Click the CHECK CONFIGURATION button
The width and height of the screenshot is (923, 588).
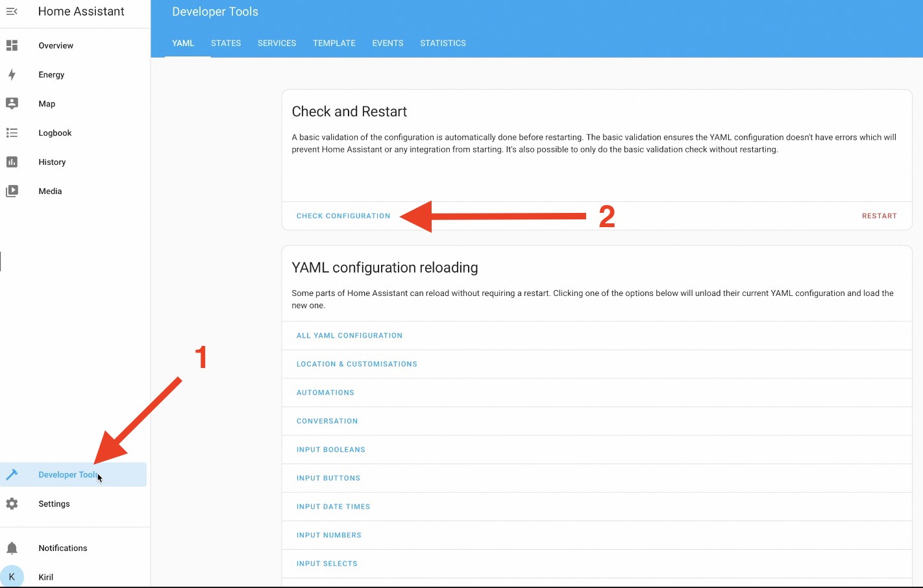(x=343, y=216)
